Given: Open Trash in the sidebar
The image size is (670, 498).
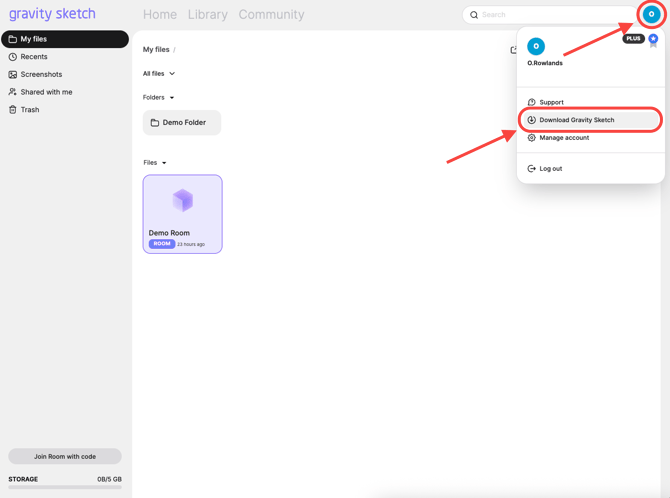Looking at the screenshot, I should tap(30, 110).
